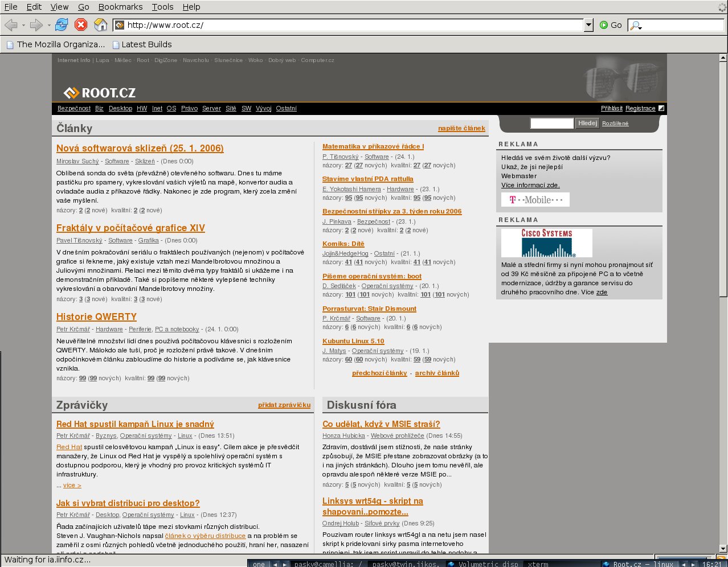Open the Historie QWERTY article
The image size is (728, 567).
pos(96,317)
